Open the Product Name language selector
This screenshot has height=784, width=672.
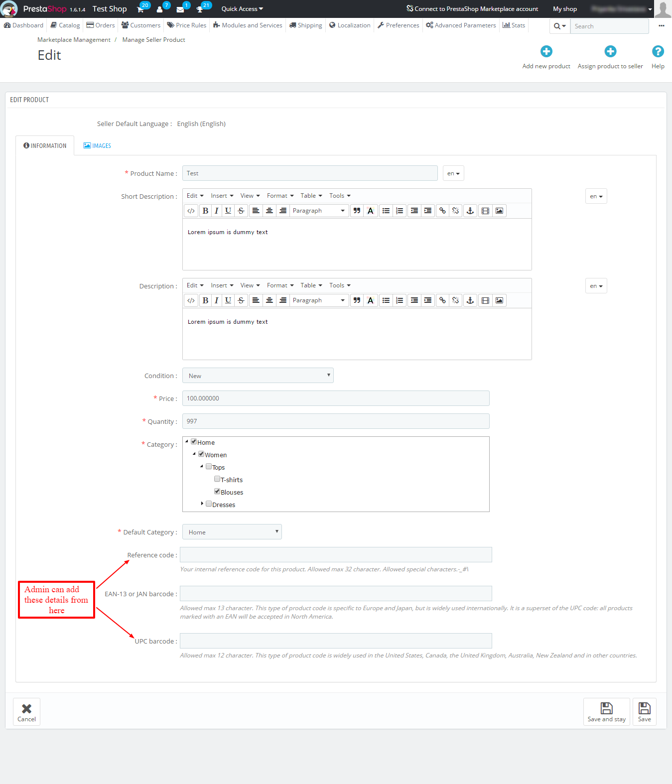pyautogui.click(x=453, y=173)
